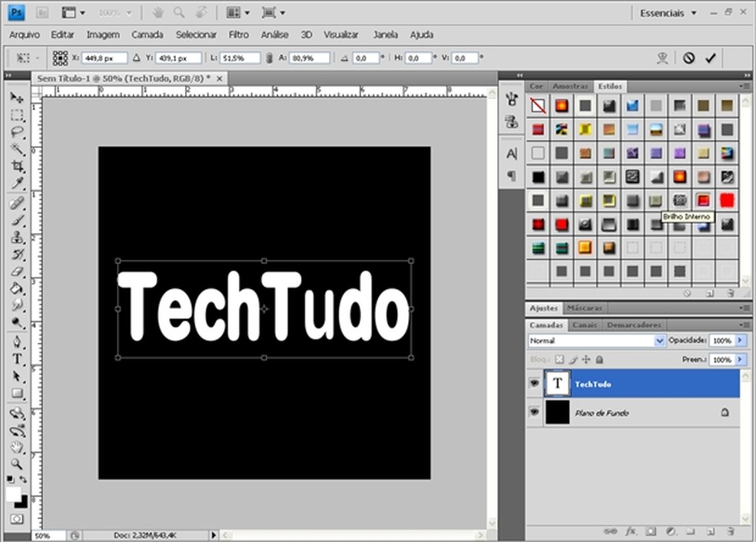Switch to the Canais tab

[584, 325]
